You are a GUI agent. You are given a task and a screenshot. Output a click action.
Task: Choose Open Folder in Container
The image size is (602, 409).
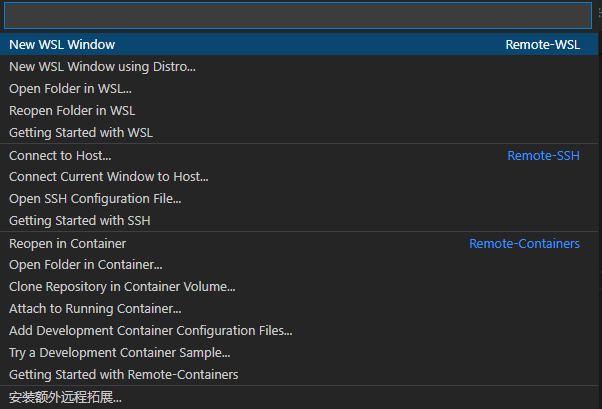tap(85, 265)
